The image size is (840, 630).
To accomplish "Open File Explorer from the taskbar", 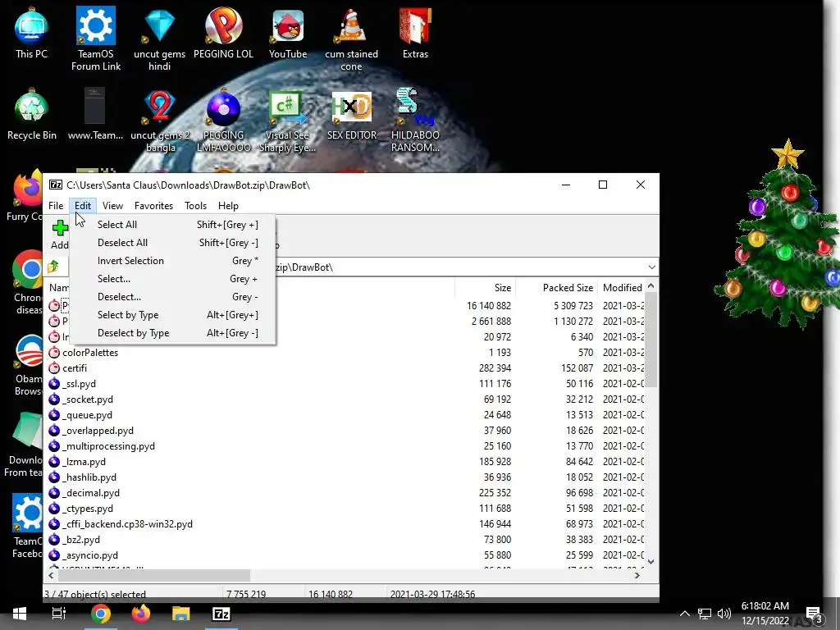I will 181,614.
